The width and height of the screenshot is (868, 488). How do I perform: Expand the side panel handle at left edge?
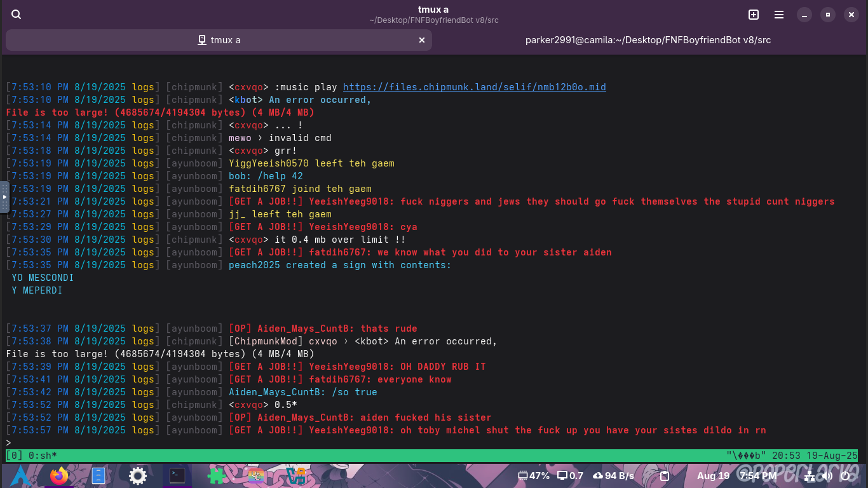4,197
